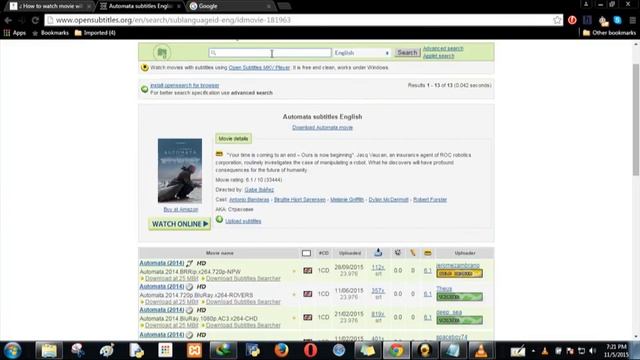Click the comments pencil column header icon
Viewport: 640px width, 360px height.
pos(413,253)
